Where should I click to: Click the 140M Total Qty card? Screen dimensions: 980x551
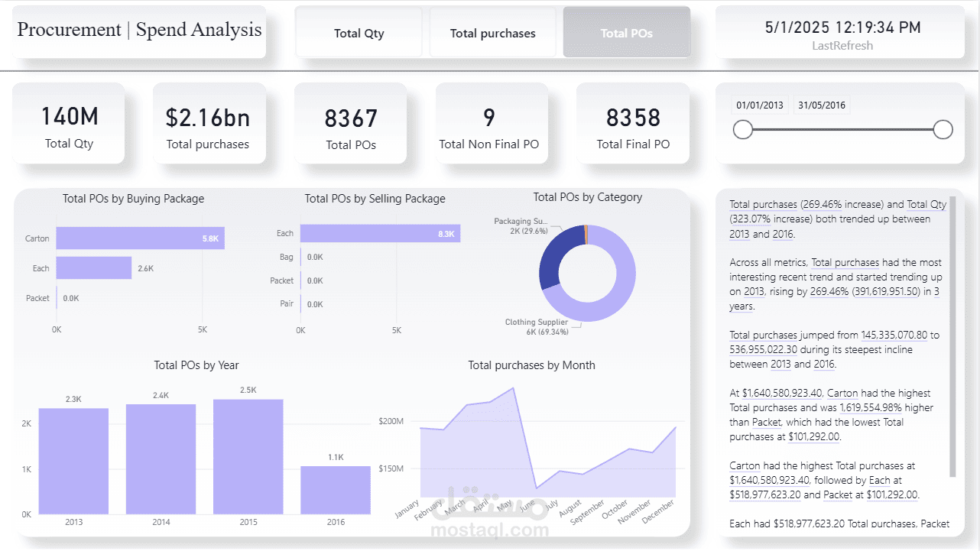(x=69, y=124)
